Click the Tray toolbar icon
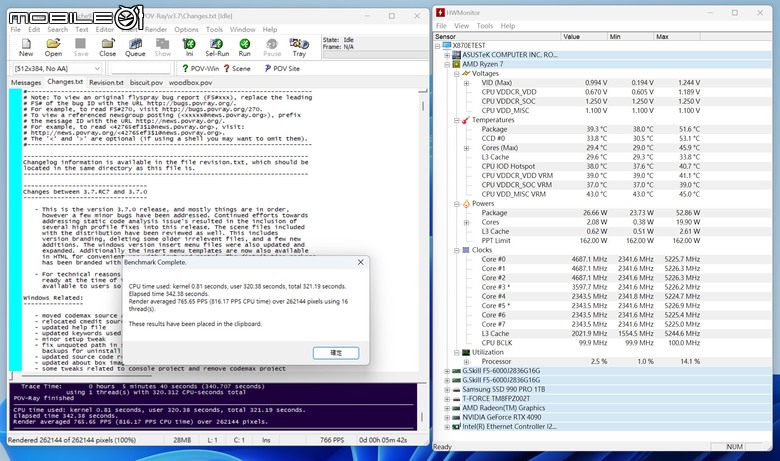The height and width of the screenshot is (461, 780). [x=299, y=48]
